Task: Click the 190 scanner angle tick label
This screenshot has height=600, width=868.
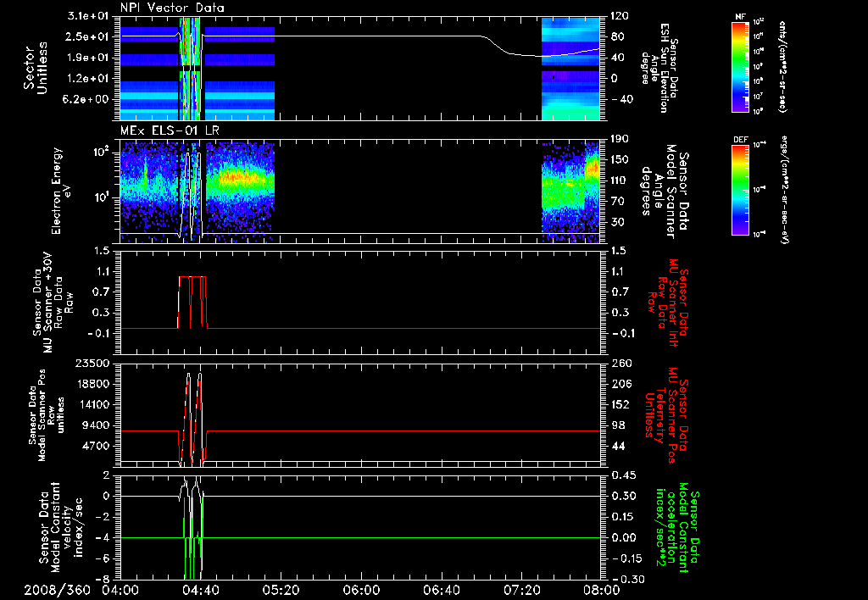Action: tap(620, 139)
